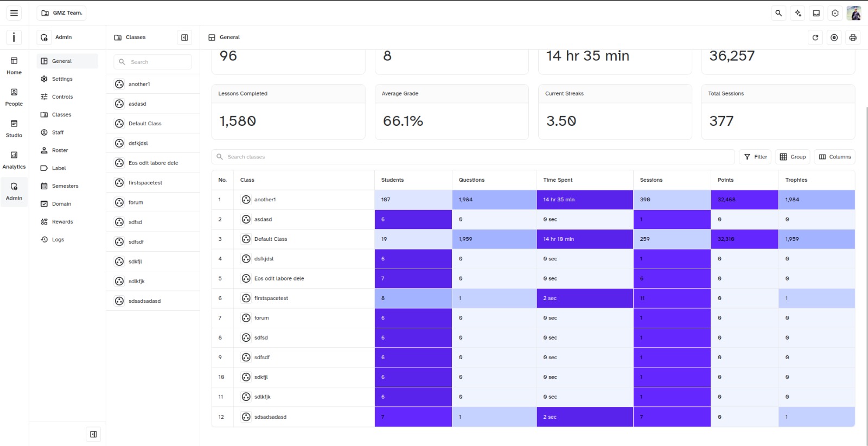868x446 pixels.
Task: Open the hamburger menu in top bar
Action: click(x=14, y=13)
